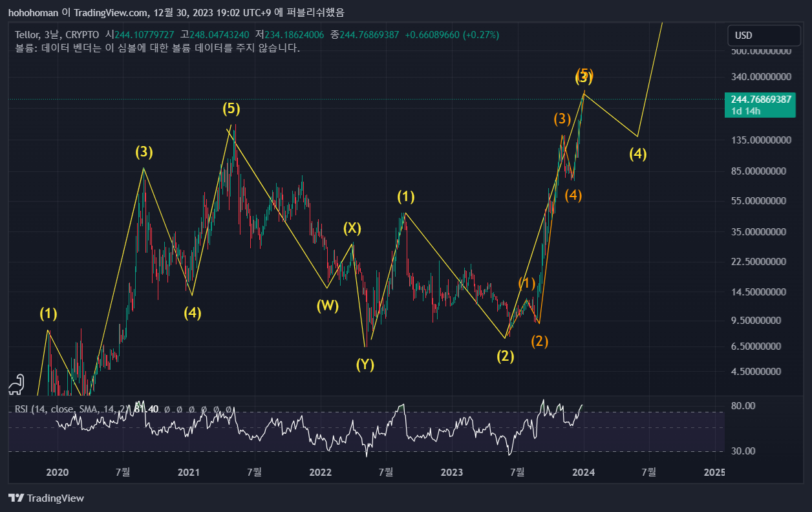Click the change value +0.66089660 (+0.27%)
The width and height of the screenshot is (812, 512).
click(x=452, y=34)
